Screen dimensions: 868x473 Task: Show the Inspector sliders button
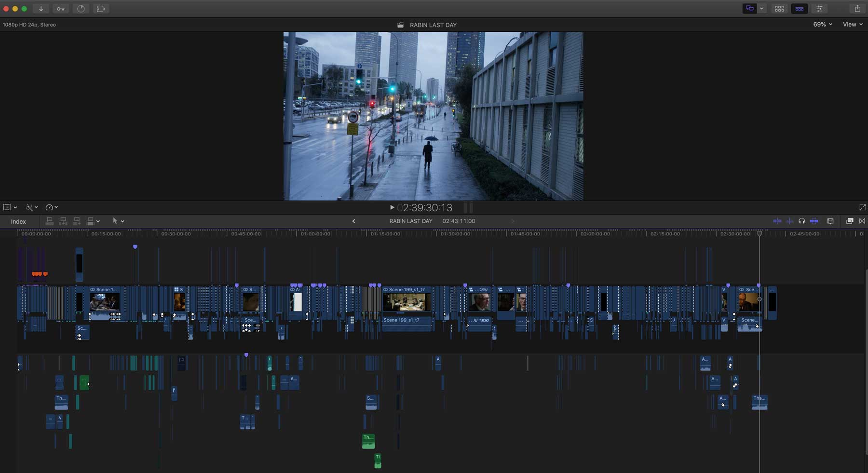tap(819, 9)
